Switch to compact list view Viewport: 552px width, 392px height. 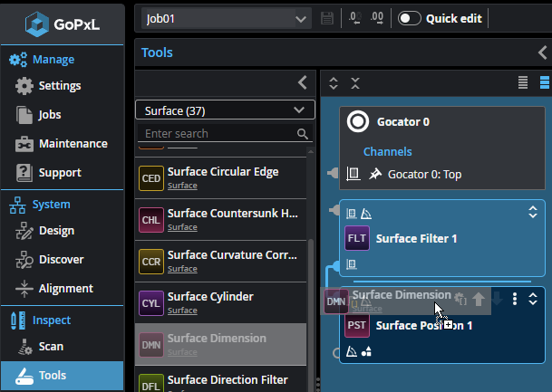click(x=523, y=83)
